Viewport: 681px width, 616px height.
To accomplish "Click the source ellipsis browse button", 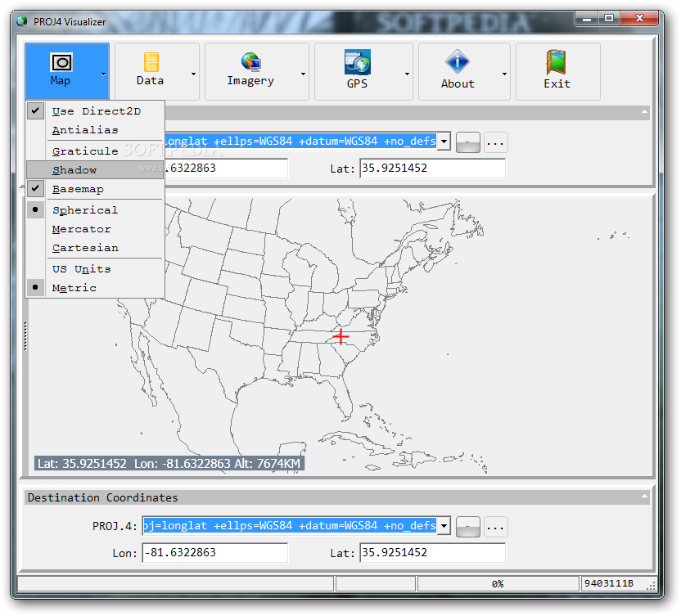I will (x=495, y=142).
